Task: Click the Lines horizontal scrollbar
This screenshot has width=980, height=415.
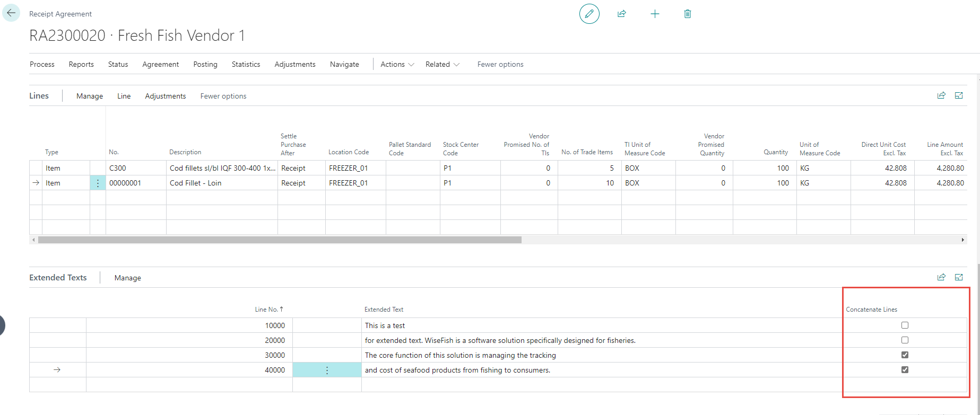Action: (x=280, y=240)
